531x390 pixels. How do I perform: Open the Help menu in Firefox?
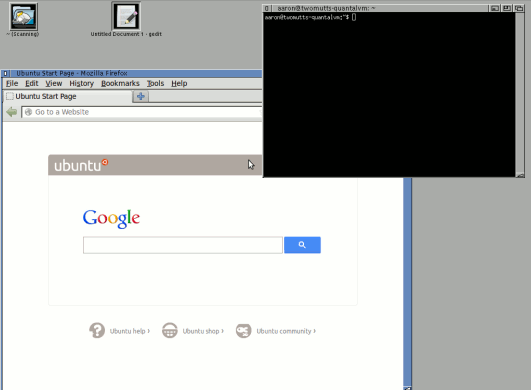coord(179,83)
